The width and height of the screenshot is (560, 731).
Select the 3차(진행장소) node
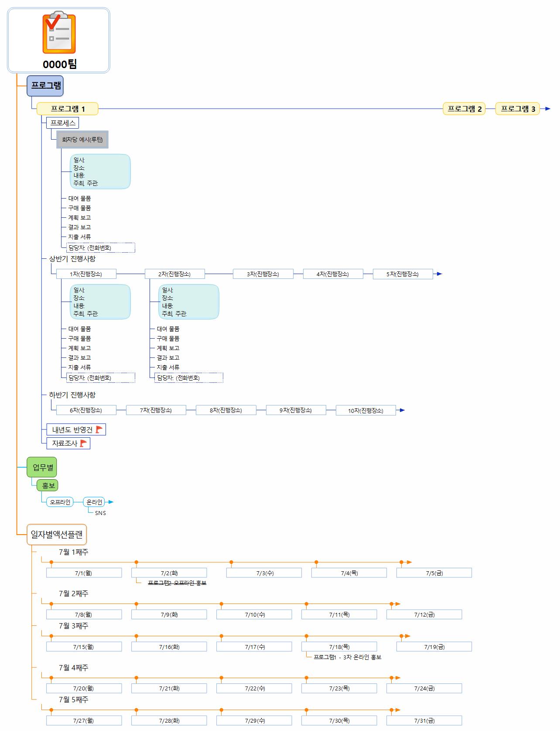pos(263,274)
